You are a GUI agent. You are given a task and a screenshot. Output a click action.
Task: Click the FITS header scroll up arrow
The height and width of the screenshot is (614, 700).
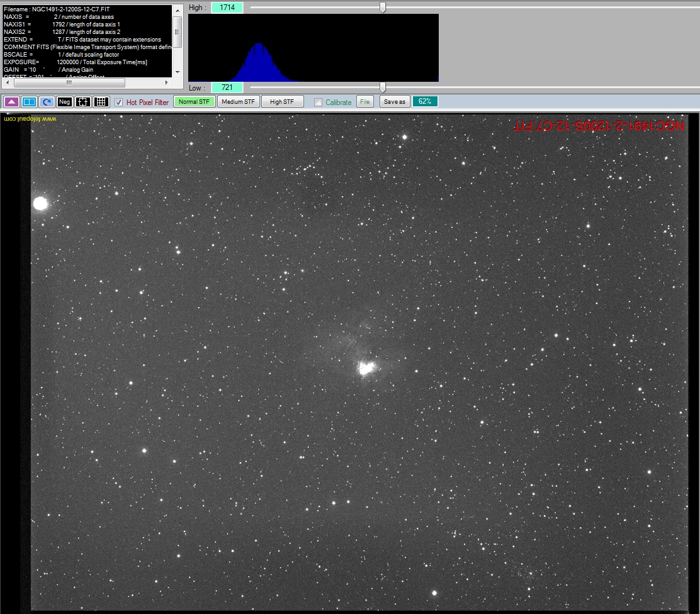coord(178,10)
